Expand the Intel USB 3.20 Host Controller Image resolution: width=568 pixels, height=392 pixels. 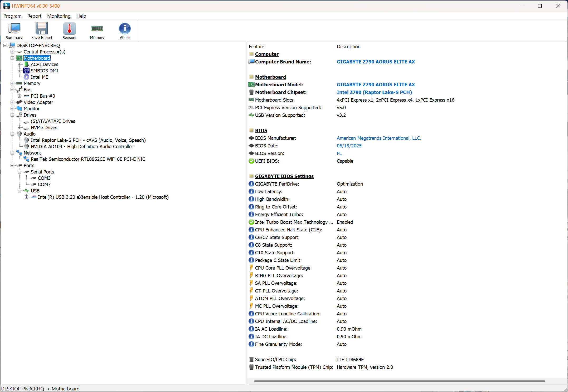click(26, 197)
